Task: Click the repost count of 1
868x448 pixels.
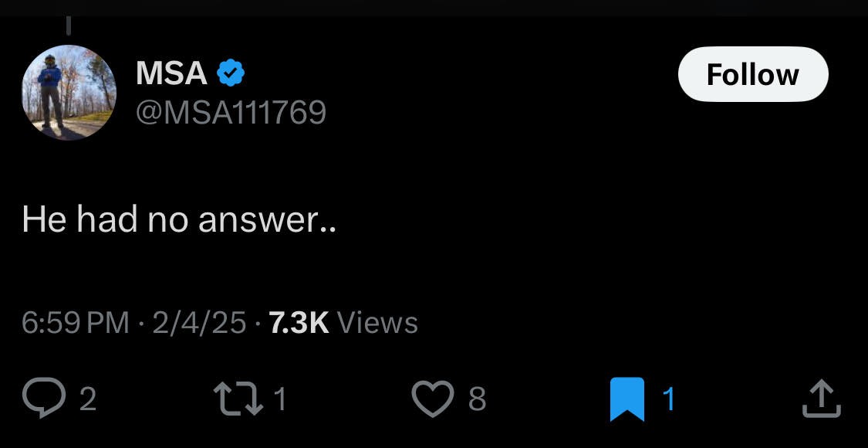Action: [x=281, y=399]
